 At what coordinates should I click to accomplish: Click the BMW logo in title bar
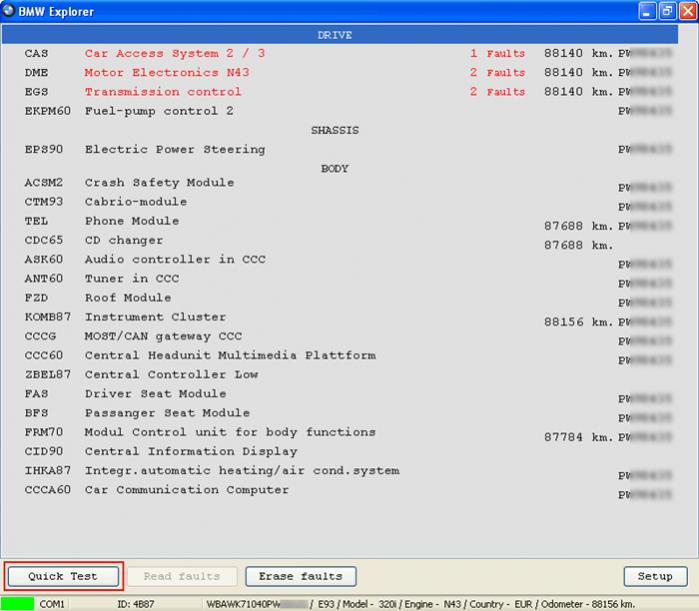(8, 11)
